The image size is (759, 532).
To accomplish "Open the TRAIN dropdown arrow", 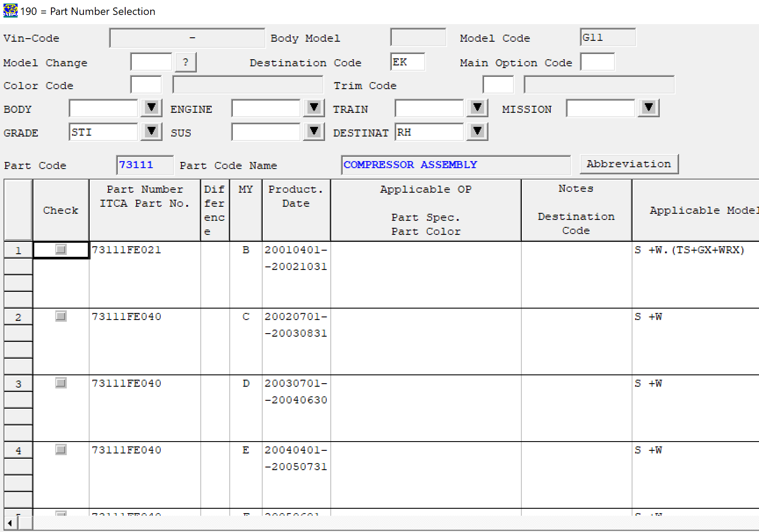I will [477, 108].
